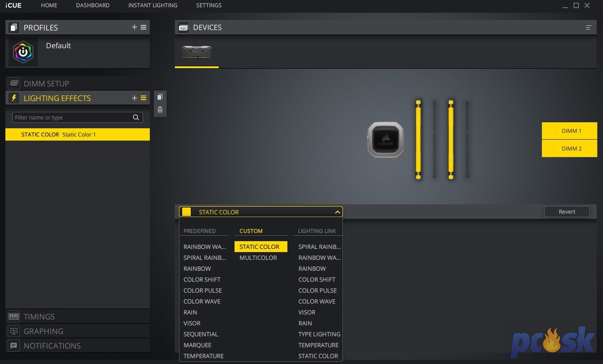Open DIMM Setup section icon

pyautogui.click(x=14, y=83)
